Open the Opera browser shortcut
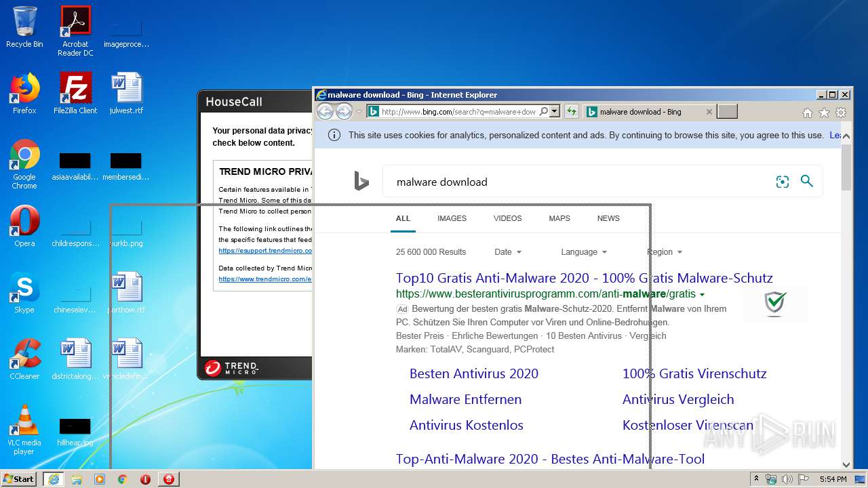This screenshot has width=868, height=488. (24, 226)
